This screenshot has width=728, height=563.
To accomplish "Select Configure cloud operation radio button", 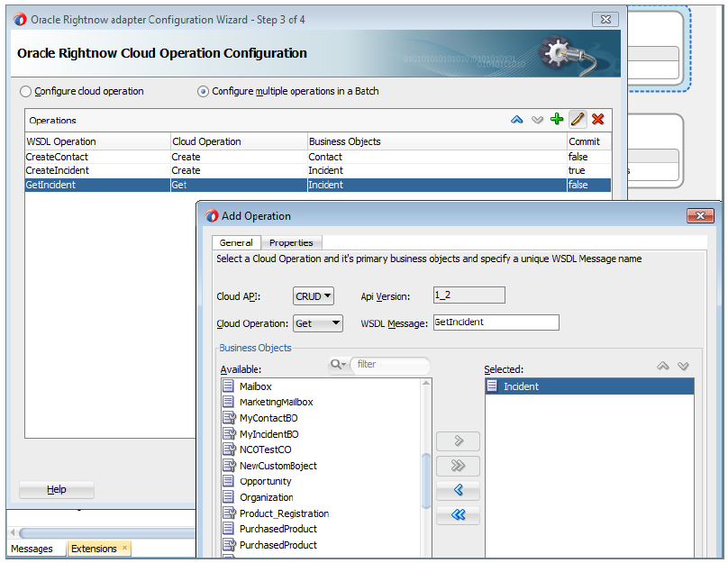I will (x=26, y=92).
